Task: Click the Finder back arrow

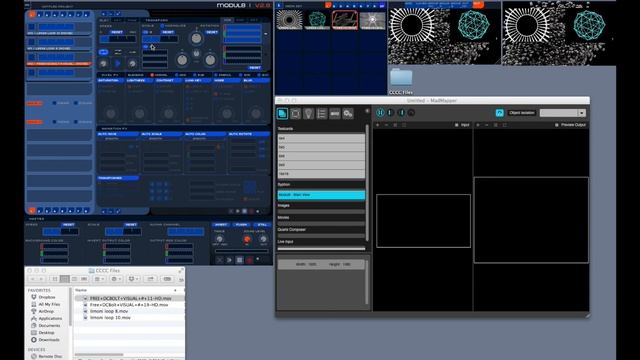Action: tap(32, 279)
